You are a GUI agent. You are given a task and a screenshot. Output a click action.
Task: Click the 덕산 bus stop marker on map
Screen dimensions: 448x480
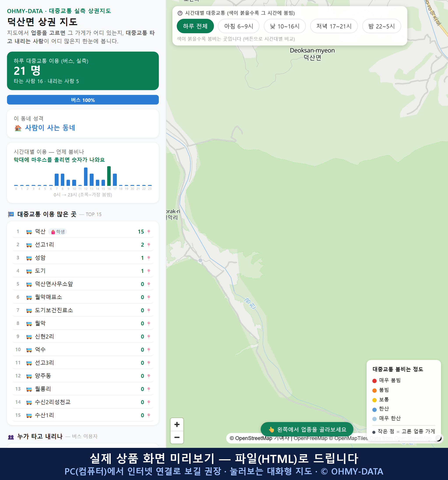200,260
